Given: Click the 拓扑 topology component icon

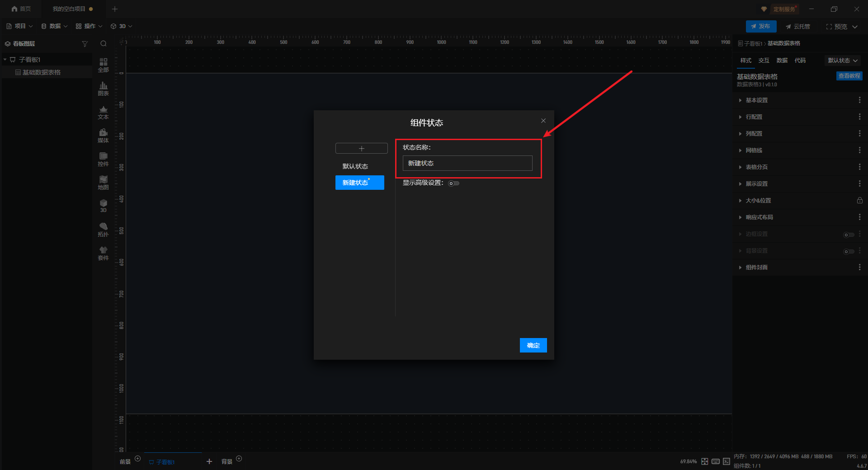Looking at the screenshot, I should pos(103,229).
